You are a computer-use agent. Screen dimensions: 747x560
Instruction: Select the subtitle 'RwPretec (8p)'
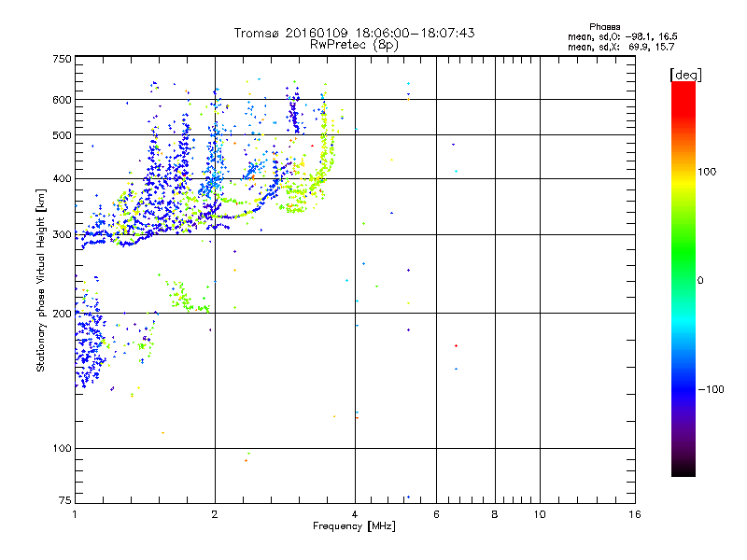tap(354, 45)
